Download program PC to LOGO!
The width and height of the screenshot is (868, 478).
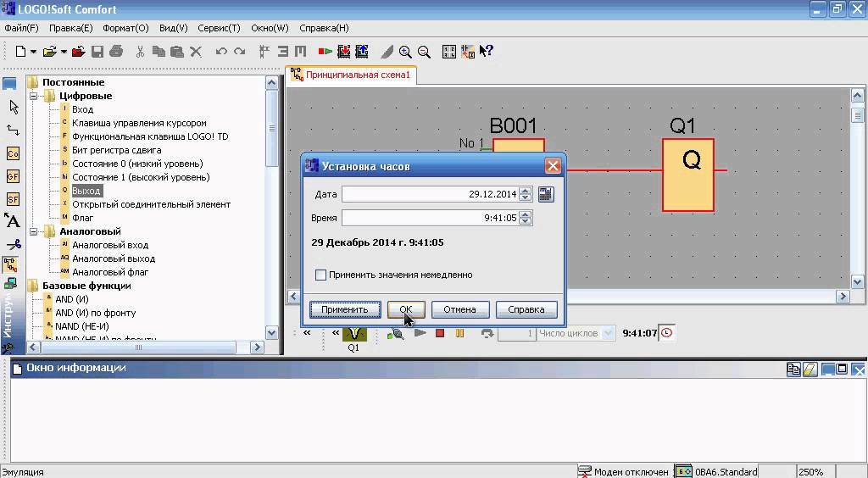pos(344,52)
